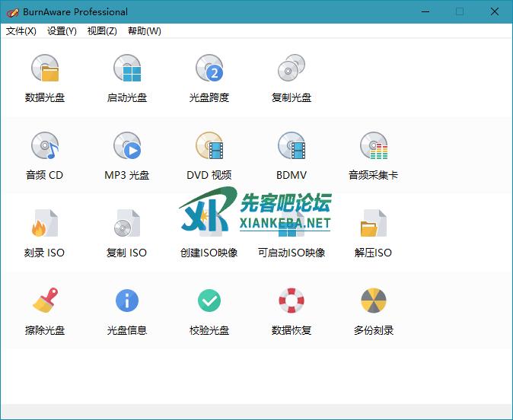513x420 pixels.
Task: Show 光盘信息 disc information
Action: point(127,302)
